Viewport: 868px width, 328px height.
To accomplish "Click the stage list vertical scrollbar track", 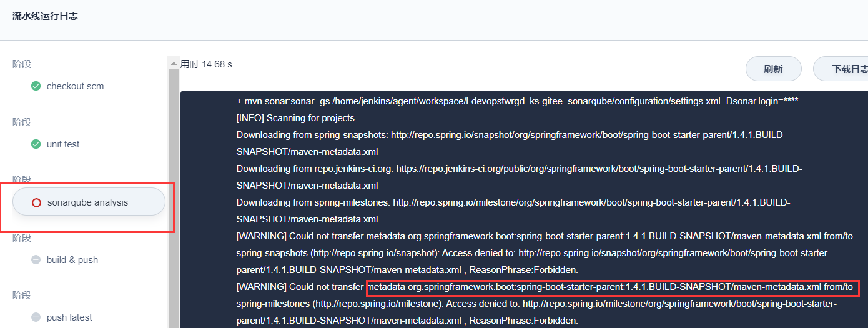I will [x=174, y=198].
